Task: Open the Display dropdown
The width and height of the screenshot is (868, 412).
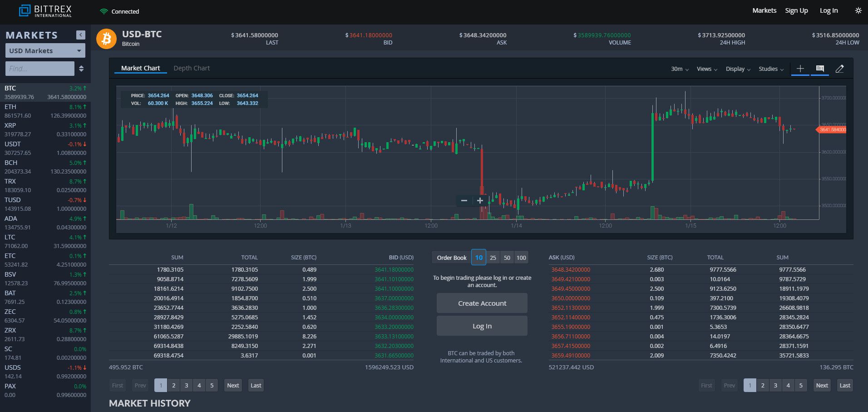Action: pos(738,69)
